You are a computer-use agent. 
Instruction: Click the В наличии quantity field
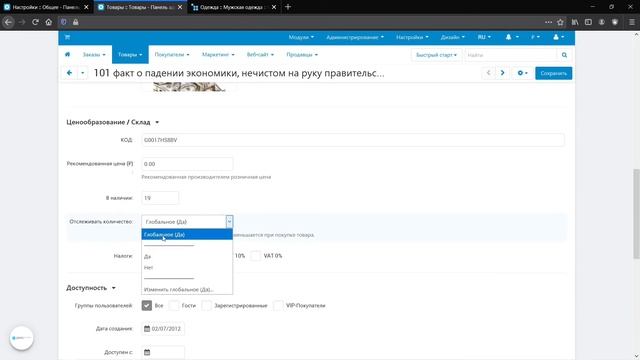[160, 198]
